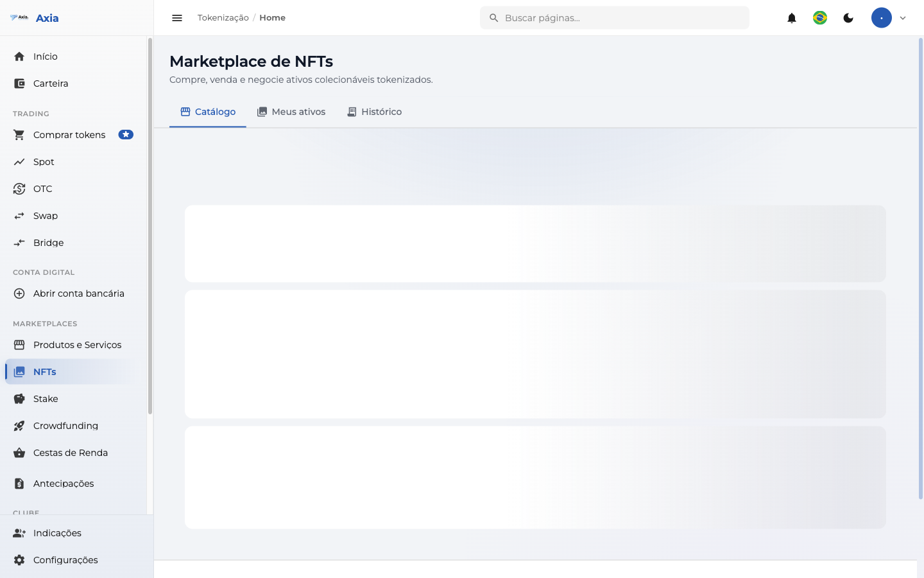
Task: Expand the user account chevron
Action: coord(903,18)
